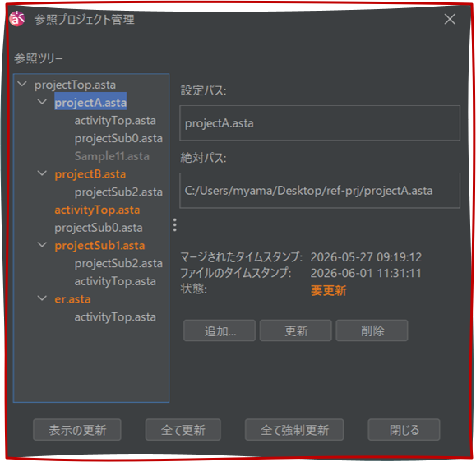476x462 pixels.
Task: Select the orange projectSub1.asta item
Action: tap(99, 246)
